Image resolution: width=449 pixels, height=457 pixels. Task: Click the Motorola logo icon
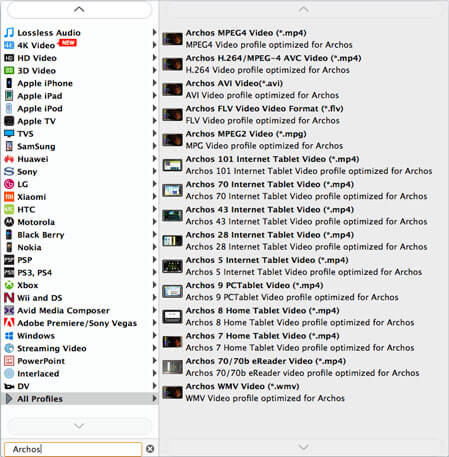coord(9,222)
